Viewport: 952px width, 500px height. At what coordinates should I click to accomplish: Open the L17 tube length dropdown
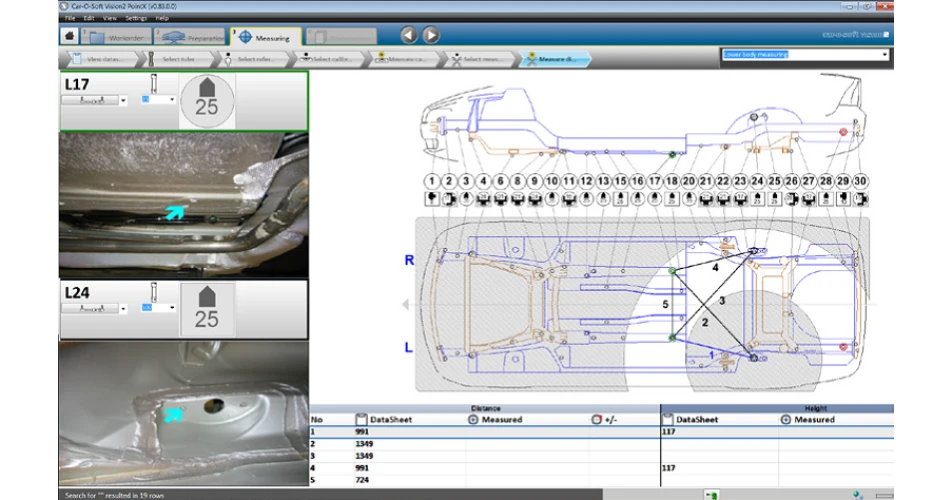click(172, 100)
